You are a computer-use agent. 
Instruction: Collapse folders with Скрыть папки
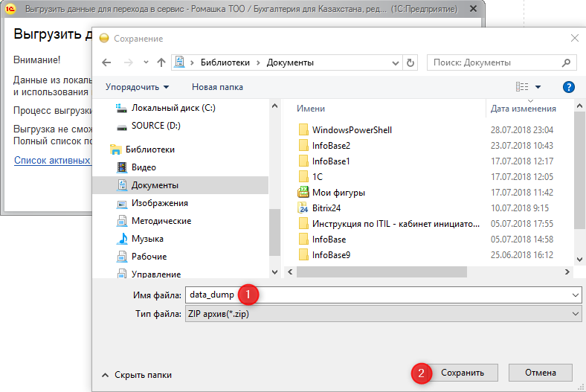(x=137, y=375)
